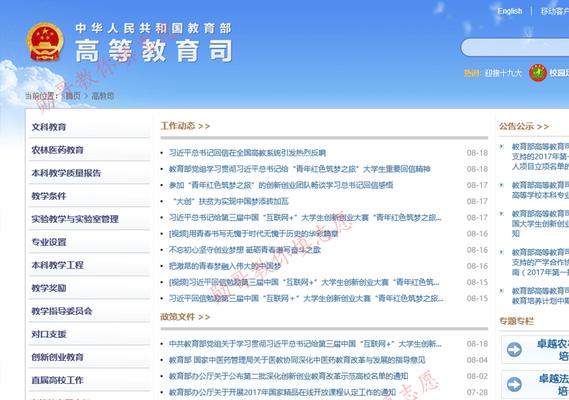Open article 习近平总书记给第三届中国“互联网+”大学生创新创业大赛
Image resolution: width=569 pixels, height=400 pixels.
pyautogui.click(x=305, y=217)
